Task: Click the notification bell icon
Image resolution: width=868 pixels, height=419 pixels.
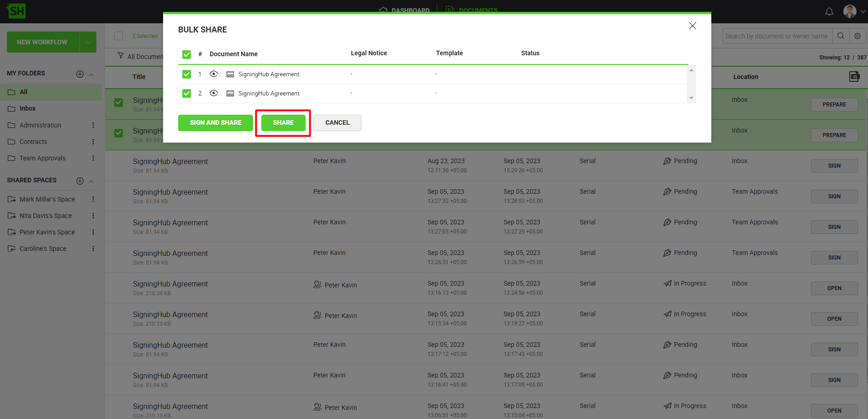Action: pyautogui.click(x=829, y=11)
